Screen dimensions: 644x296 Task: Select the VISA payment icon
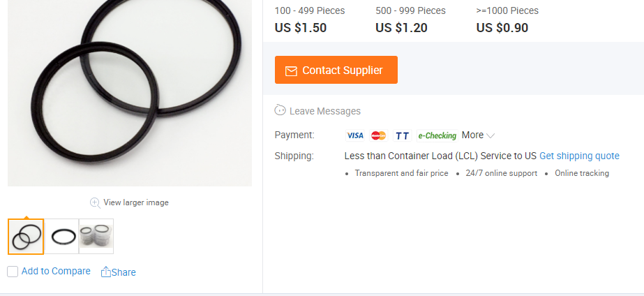click(x=355, y=135)
